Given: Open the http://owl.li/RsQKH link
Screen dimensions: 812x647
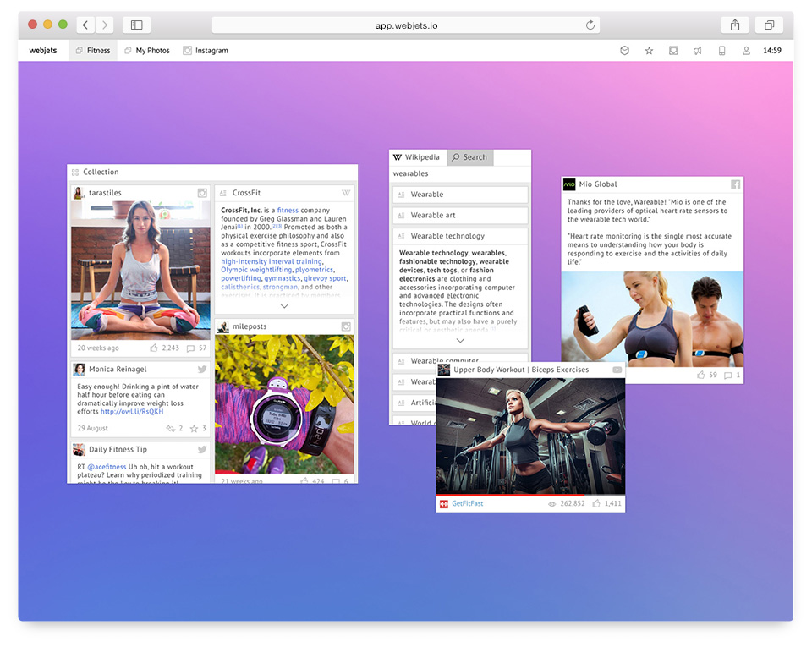Looking at the screenshot, I should click(132, 412).
